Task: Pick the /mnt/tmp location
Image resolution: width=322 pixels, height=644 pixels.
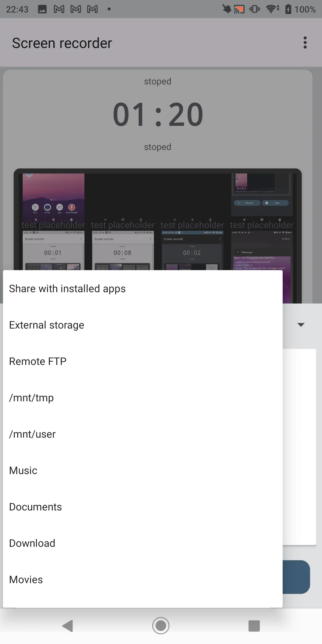Action: point(143,398)
